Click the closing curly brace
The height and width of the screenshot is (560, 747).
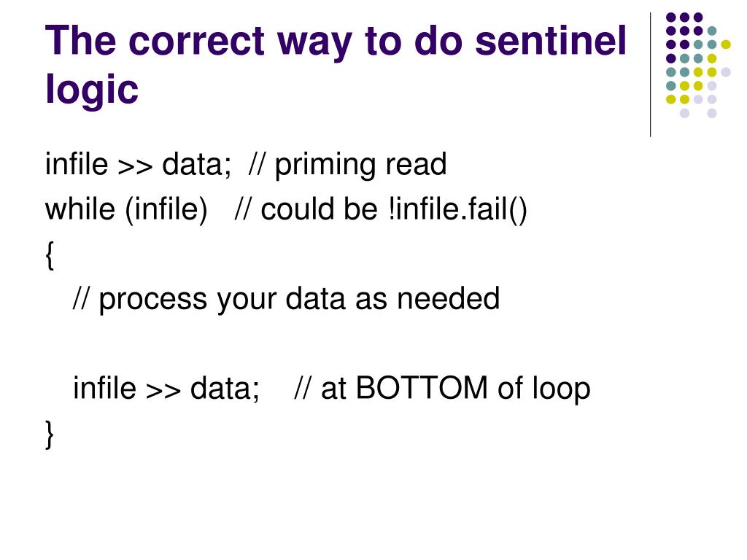click(50, 433)
